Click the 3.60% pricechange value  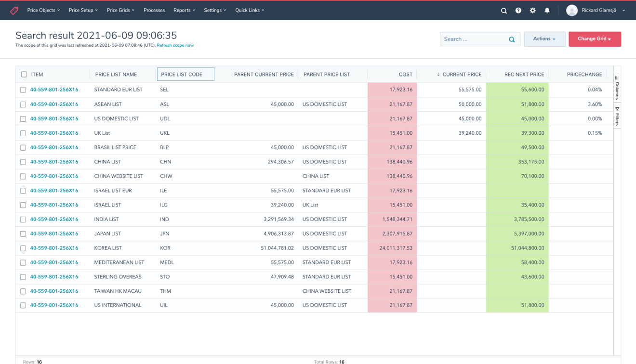[x=595, y=104]
